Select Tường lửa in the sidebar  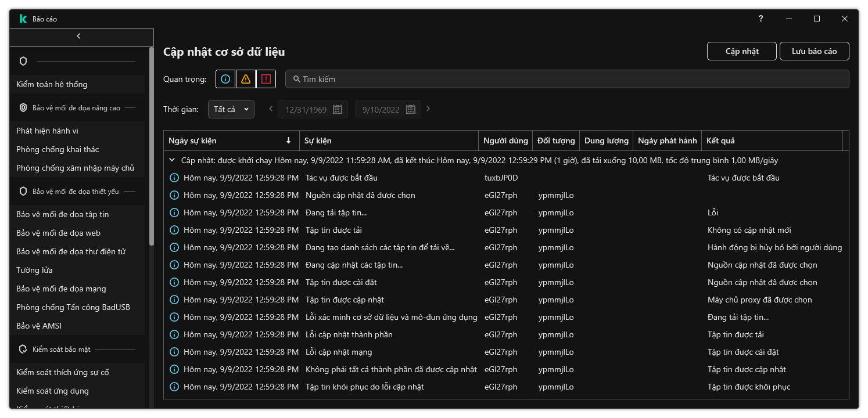pos(35,270)
